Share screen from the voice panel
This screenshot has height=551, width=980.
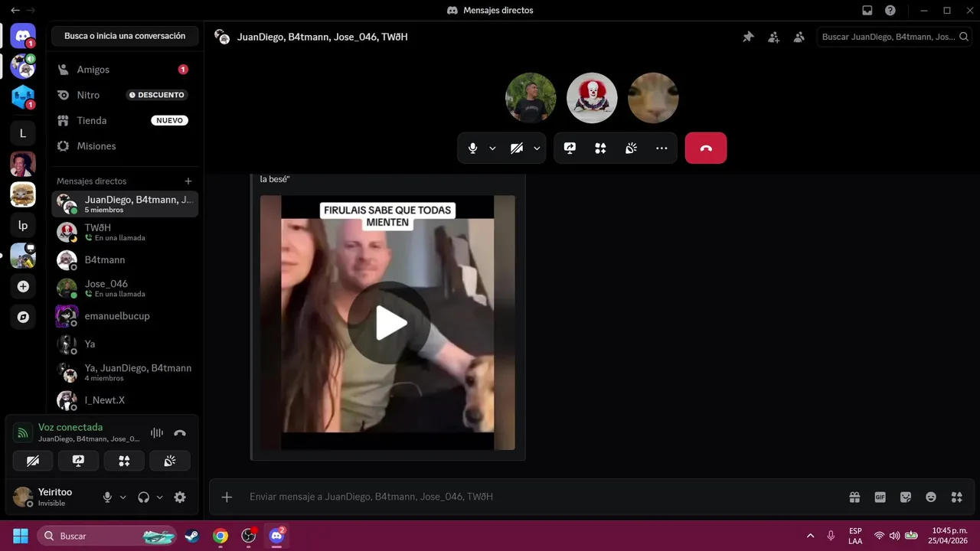(78, 461)
